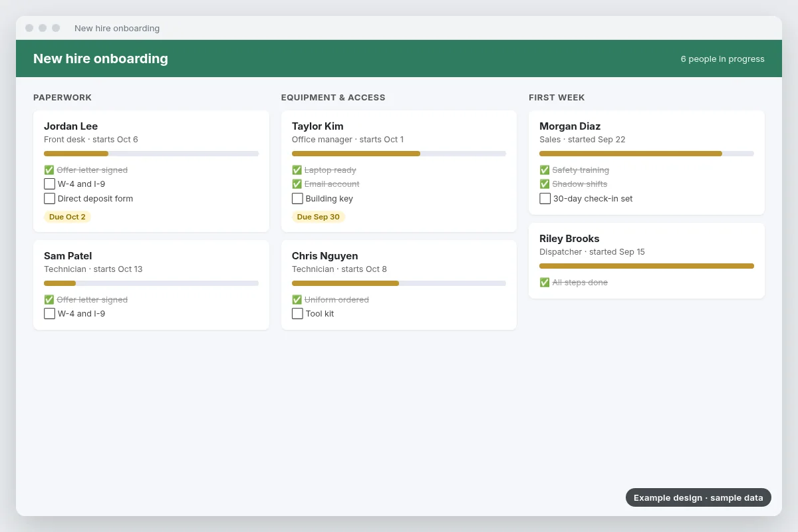Screen dimensions: 798x532
Task: Click the Due Oct 2 badge
Action: pyautogui.click(x=67, y=217)
